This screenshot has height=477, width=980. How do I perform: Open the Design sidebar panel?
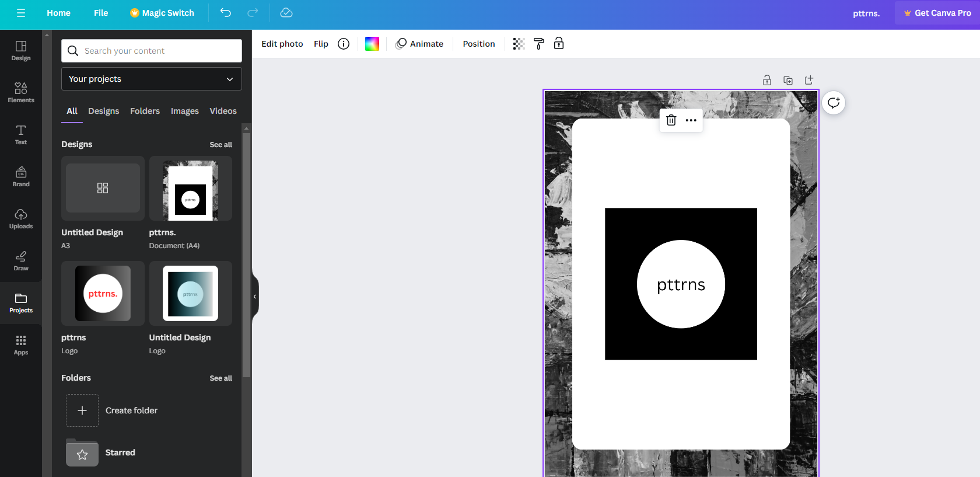coord(21,51)
